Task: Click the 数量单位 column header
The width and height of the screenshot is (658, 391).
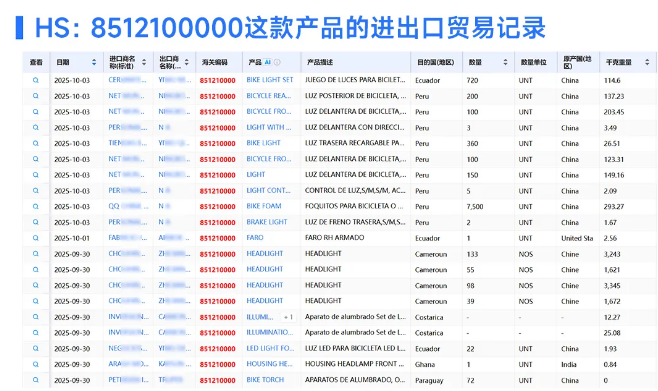Action: pyautogui.click(x=534, y=62)
